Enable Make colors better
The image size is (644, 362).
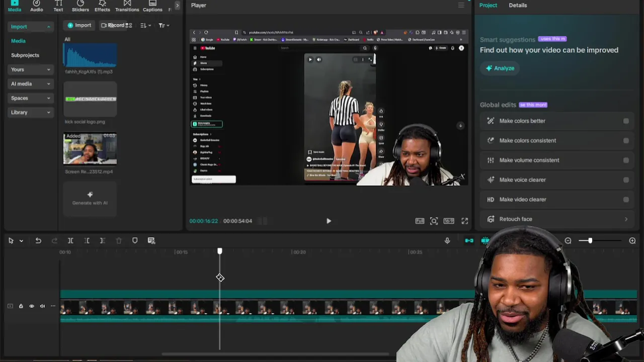click(626, 121)
